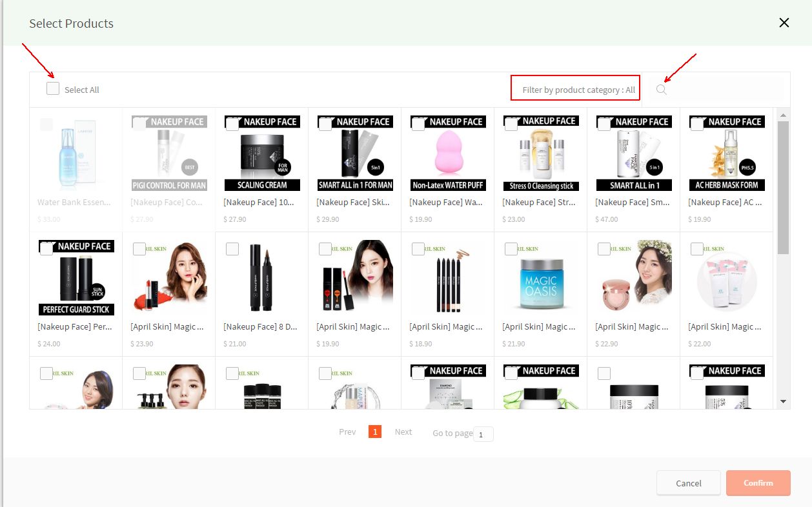Click the $23.90 April Skin lipstick model image
This screenshot has width=812, height=507.
(x=169, y=278)
